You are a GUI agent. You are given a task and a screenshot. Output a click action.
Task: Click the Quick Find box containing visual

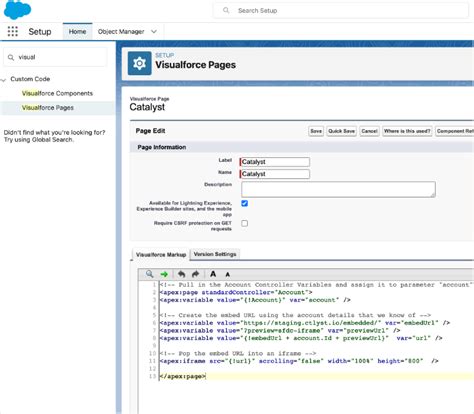[x=55, y=57]
